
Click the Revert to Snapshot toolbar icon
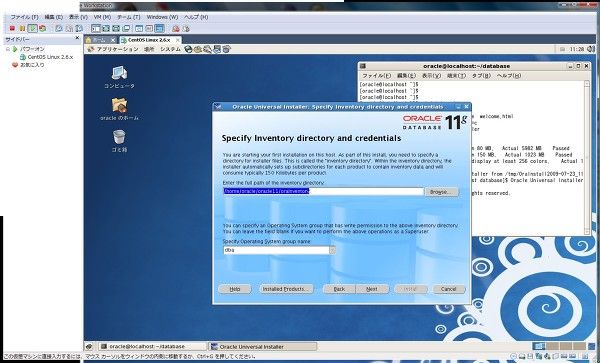point(69,28)
